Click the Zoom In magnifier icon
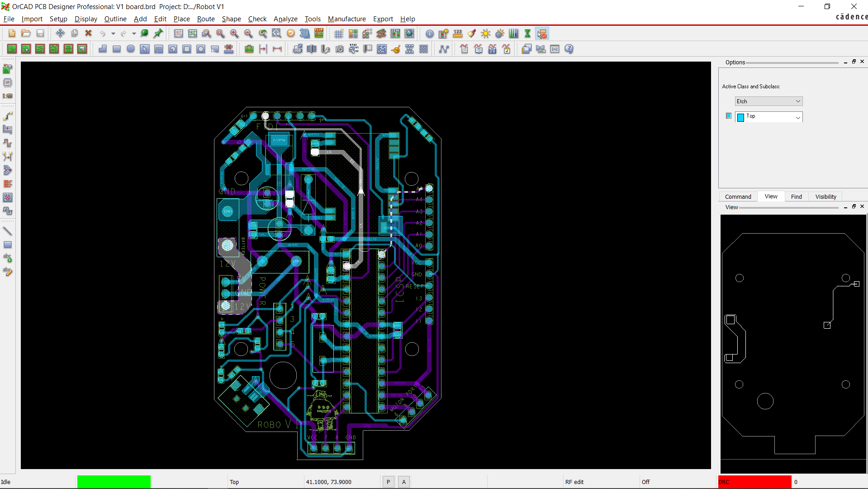Screen dimensions: 868x489 pyautogui.click(x=234, y=34)
